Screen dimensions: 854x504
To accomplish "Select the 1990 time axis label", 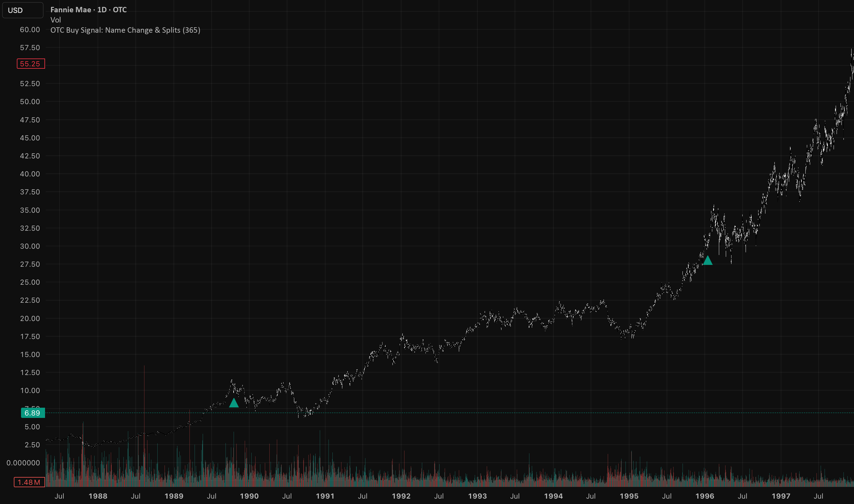I will [x=250, y=496].
